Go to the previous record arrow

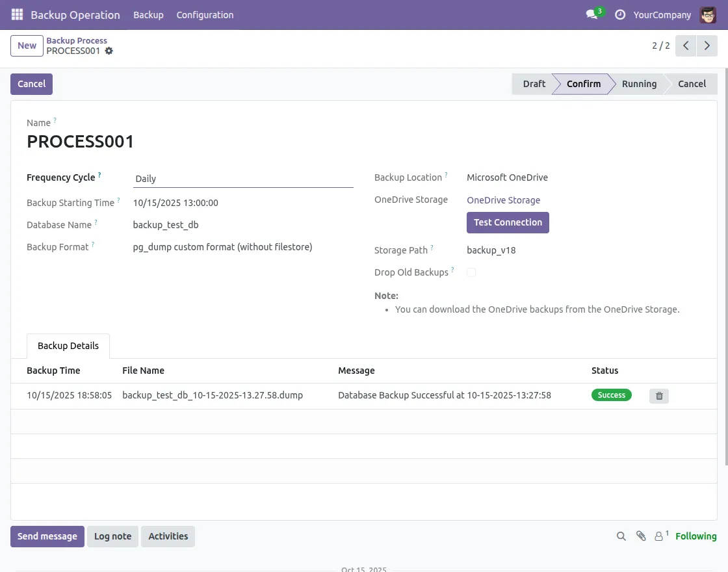click(x=686, y=45)
